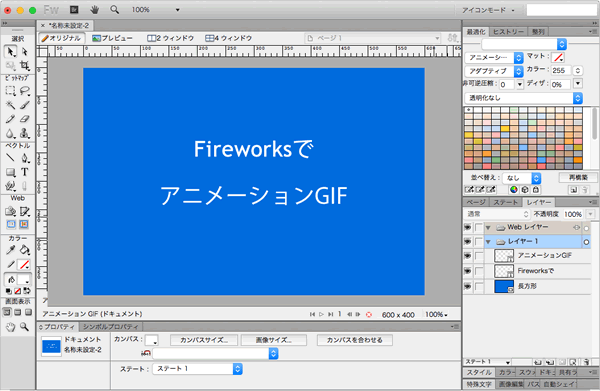
Task: Click the カンバスサイズ button
Action: coord(204,340)
